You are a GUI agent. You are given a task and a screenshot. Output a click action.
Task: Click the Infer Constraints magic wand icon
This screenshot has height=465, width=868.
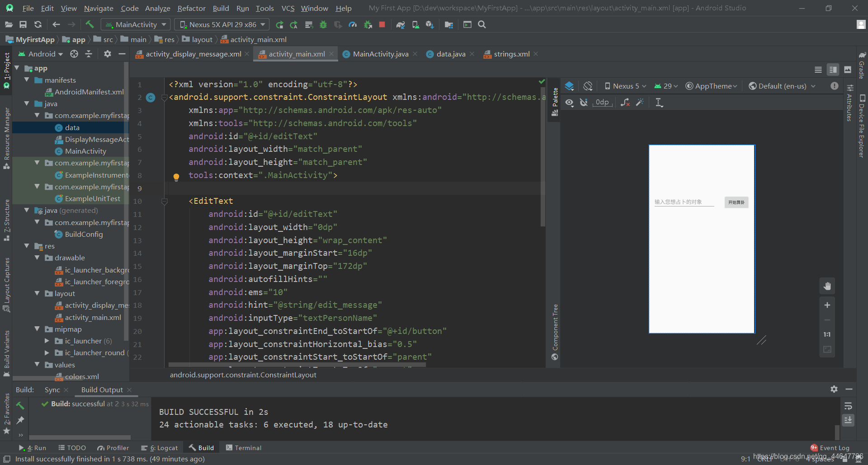(640, 103)
